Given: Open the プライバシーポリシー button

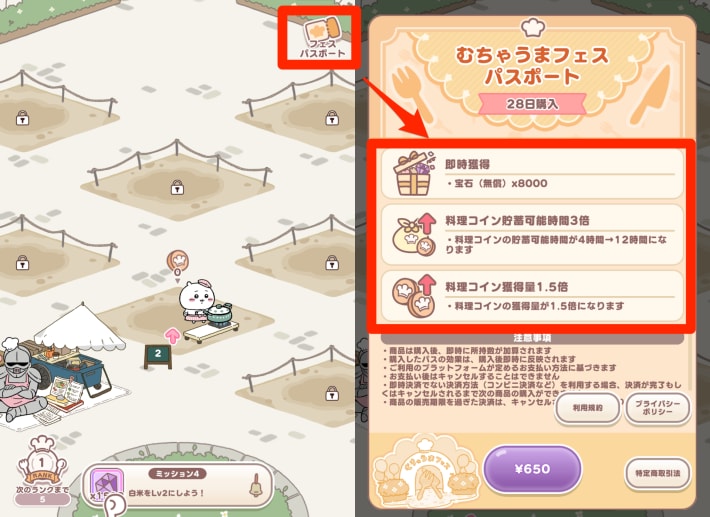Looking at the screenshot, I should pos(657,408).
